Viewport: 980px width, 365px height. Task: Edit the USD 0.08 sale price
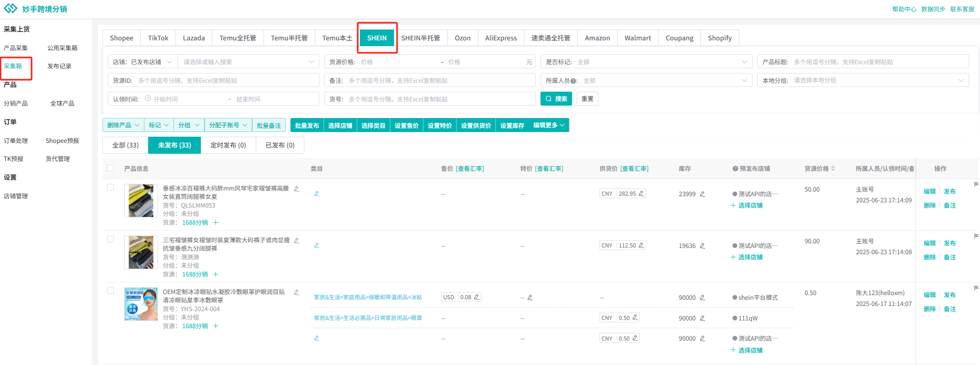477,297
